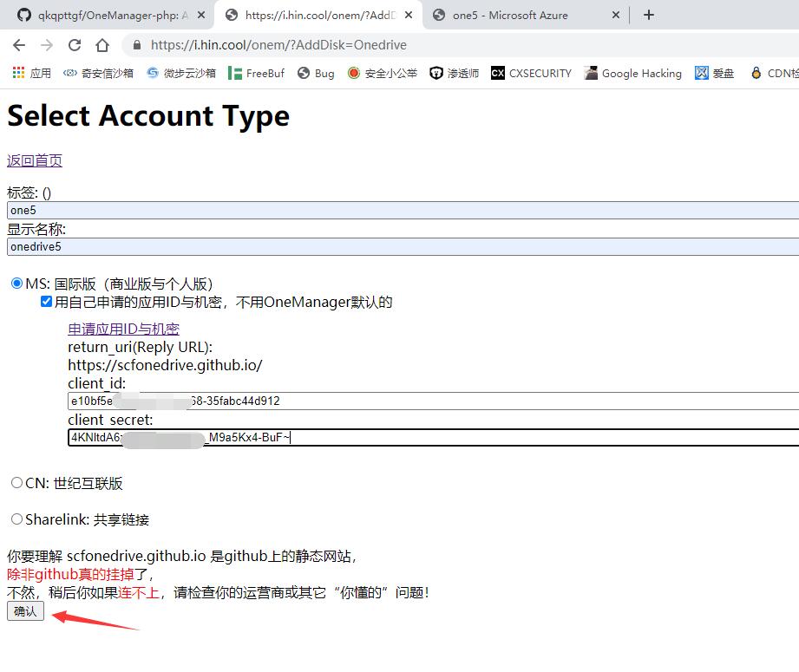The image size is (799, 672).
Task: Click the 爱盘 bookmark icon
Action: point(701,73)
